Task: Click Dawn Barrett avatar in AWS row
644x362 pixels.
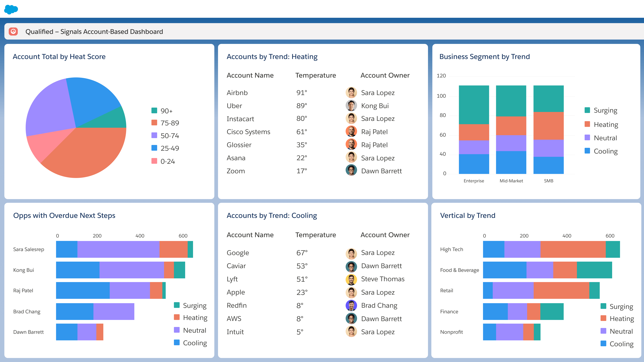Action: click(x=351, y=319)
